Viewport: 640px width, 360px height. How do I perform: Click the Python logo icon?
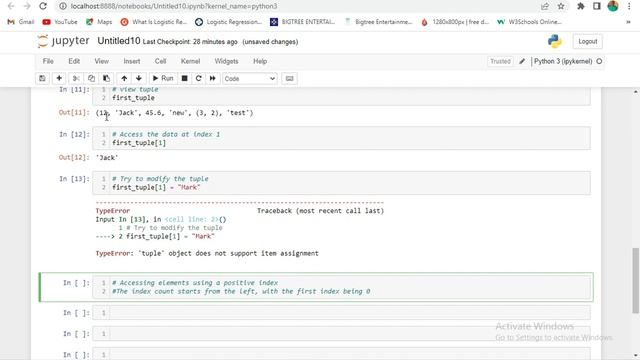[x=555, y=41]
